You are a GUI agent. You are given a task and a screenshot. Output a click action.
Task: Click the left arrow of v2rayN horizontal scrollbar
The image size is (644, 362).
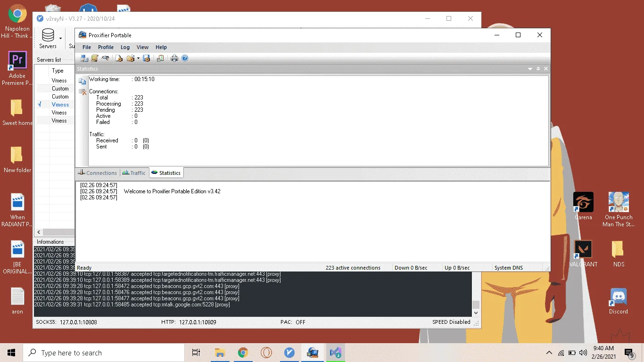39,232
